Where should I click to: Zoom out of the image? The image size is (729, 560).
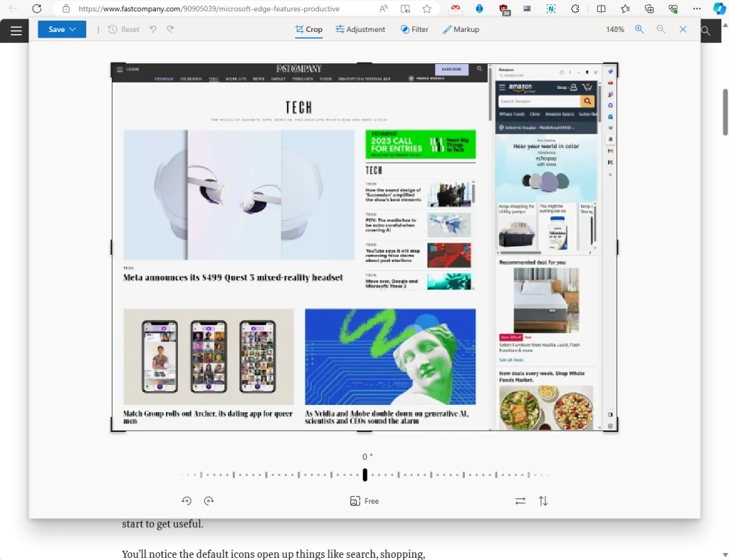coord(661,29)
